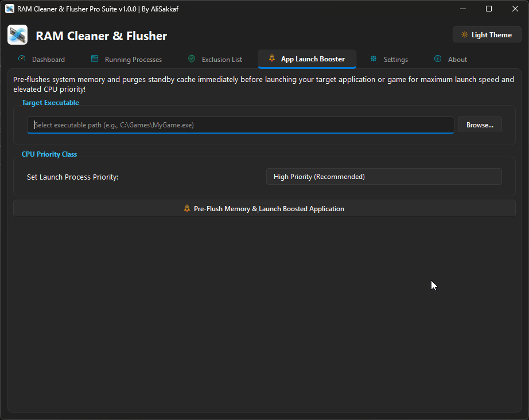Viewport: 529px width, 420px height.
Task: Click the Set Launch Process Priority label
Action: click(x=72, y=177)
